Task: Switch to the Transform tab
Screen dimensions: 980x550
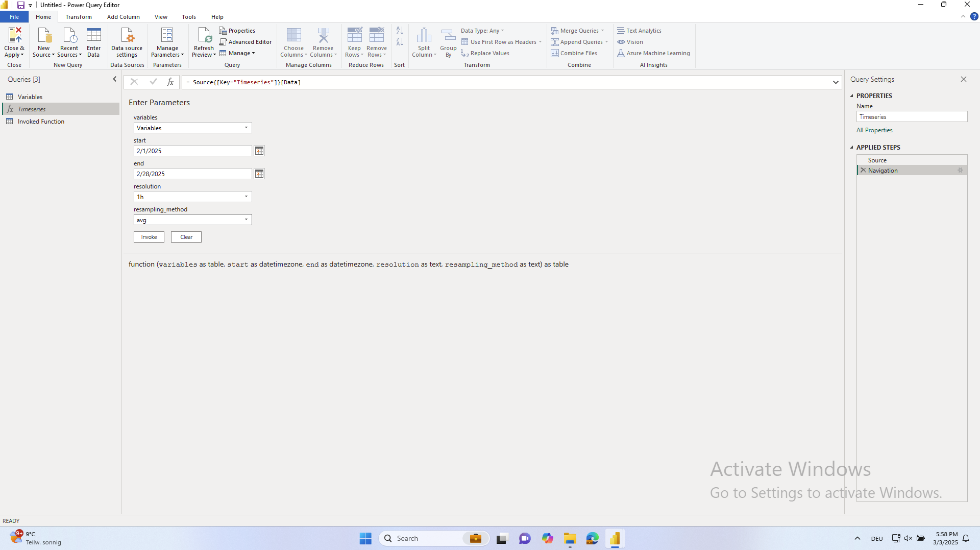Action: click(x=79, y=17)
